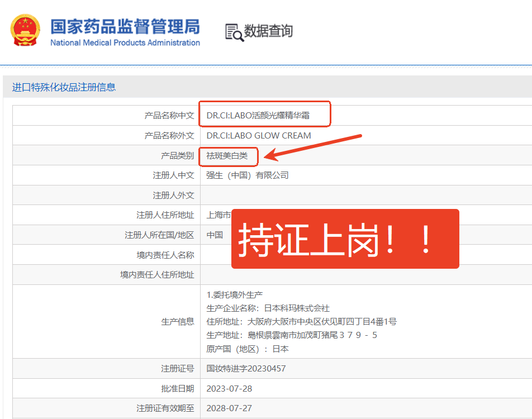
Task: Click the 日本科玛株式会社 manufacturer line
Action: tap(268, 308)
